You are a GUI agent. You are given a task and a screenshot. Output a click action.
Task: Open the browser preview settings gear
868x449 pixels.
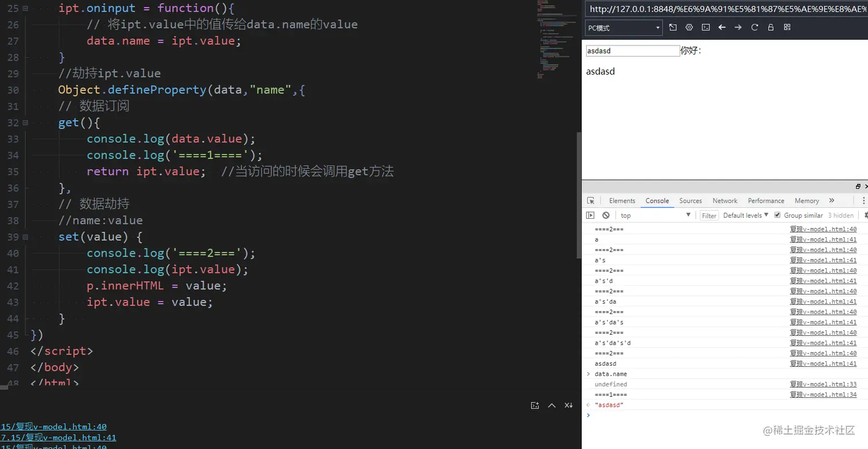tap(689, 28)
